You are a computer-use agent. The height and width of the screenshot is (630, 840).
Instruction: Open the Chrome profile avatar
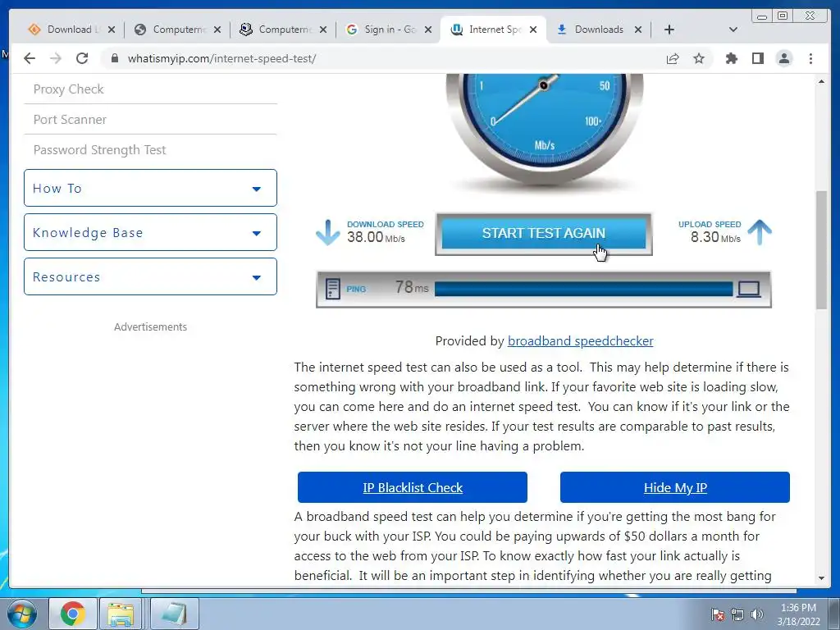(x=783, y=58)
